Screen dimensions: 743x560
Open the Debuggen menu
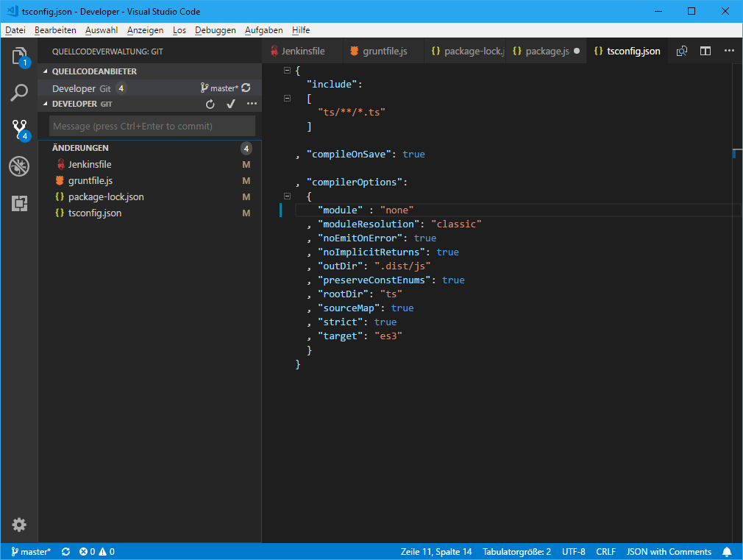215,30
